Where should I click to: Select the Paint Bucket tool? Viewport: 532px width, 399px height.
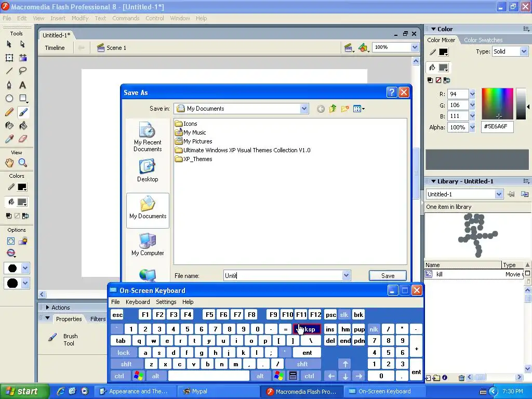point(23,126)
